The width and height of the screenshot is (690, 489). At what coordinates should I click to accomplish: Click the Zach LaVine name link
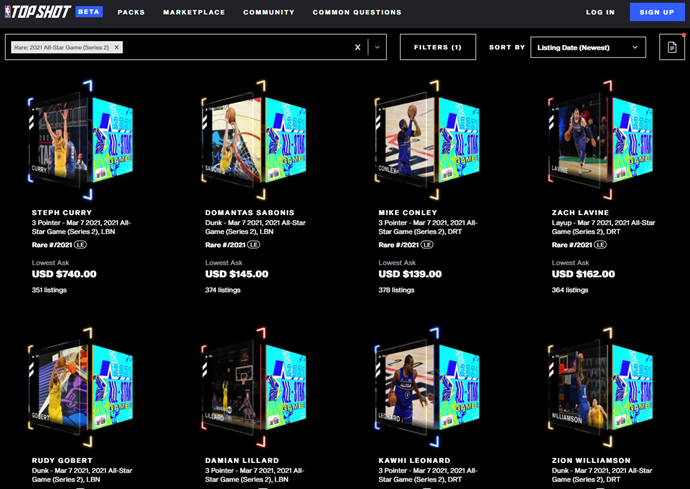click(580, 213)
